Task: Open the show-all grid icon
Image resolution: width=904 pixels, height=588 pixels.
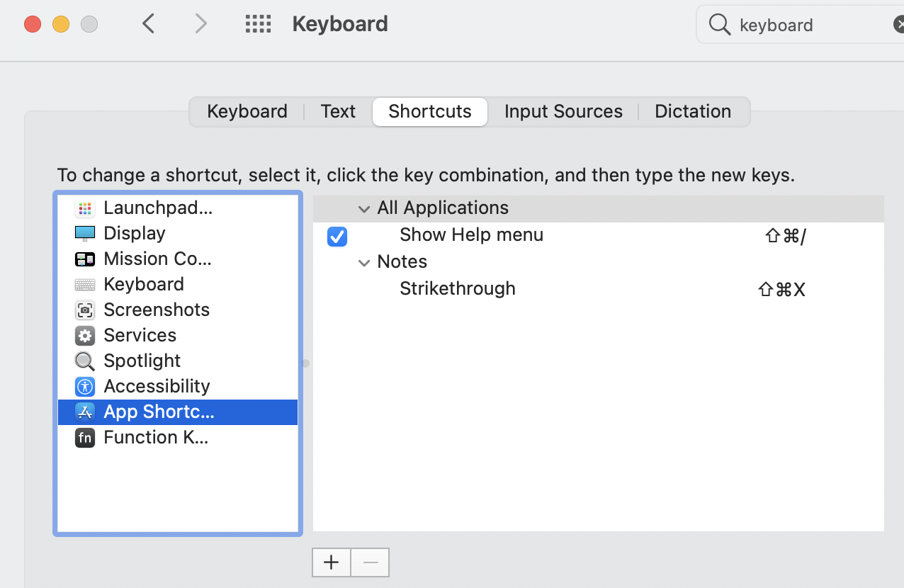Action: [258, 24]
